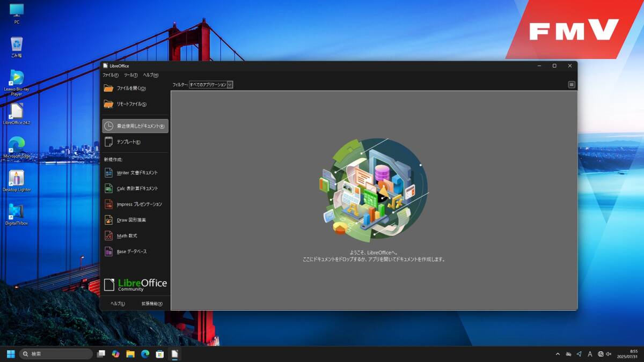Open the ファイル menu

pyautogui.click(x=111, y=75)
